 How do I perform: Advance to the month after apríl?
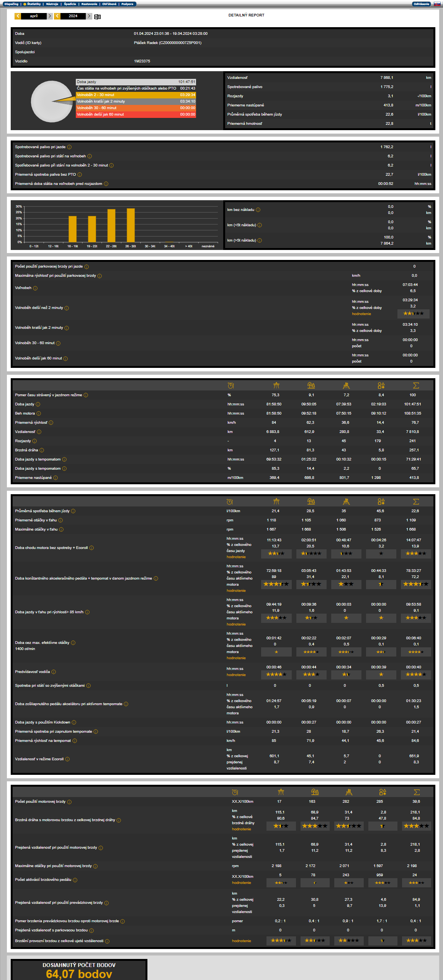50,16
